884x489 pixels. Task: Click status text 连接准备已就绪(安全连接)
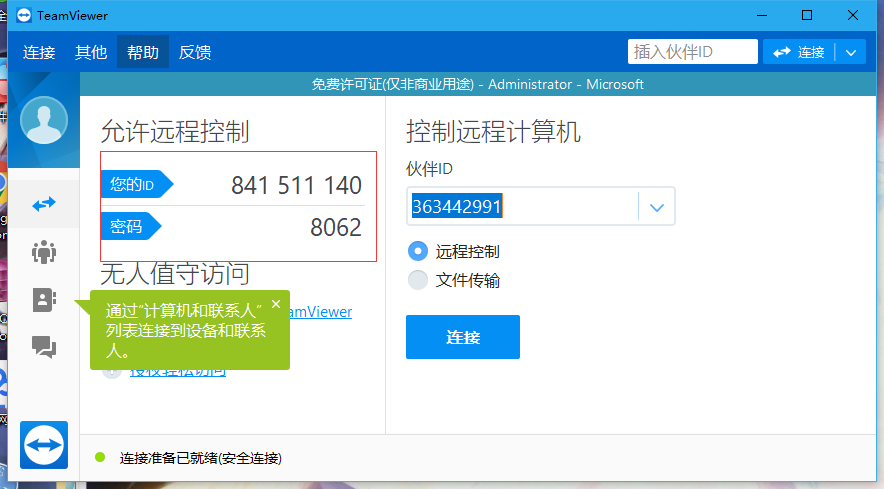point(200,458)
